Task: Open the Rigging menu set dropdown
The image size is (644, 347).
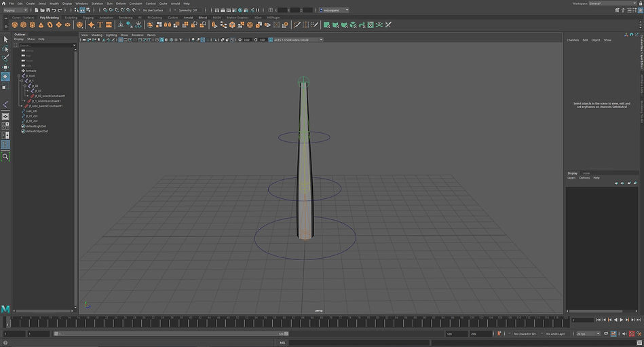Action: tap(15, 10)
